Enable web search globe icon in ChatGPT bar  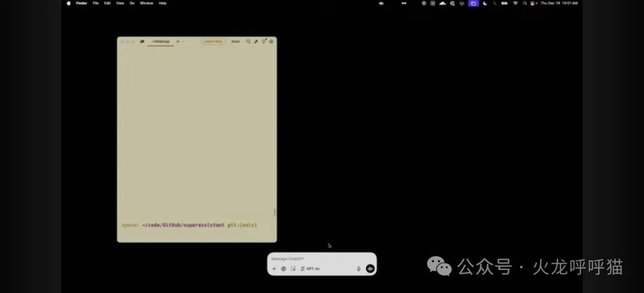coord(283,269)
